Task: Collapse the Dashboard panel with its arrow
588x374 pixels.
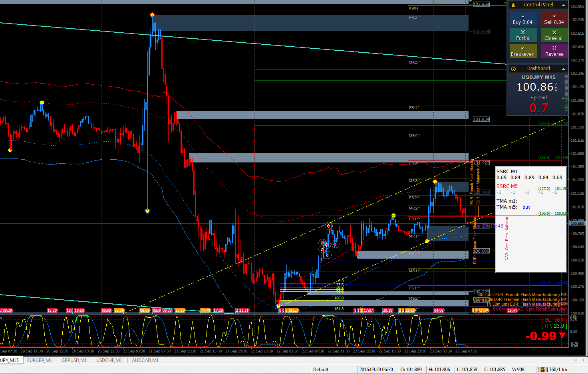Action: pyautogui.click(x=563, y=69)
